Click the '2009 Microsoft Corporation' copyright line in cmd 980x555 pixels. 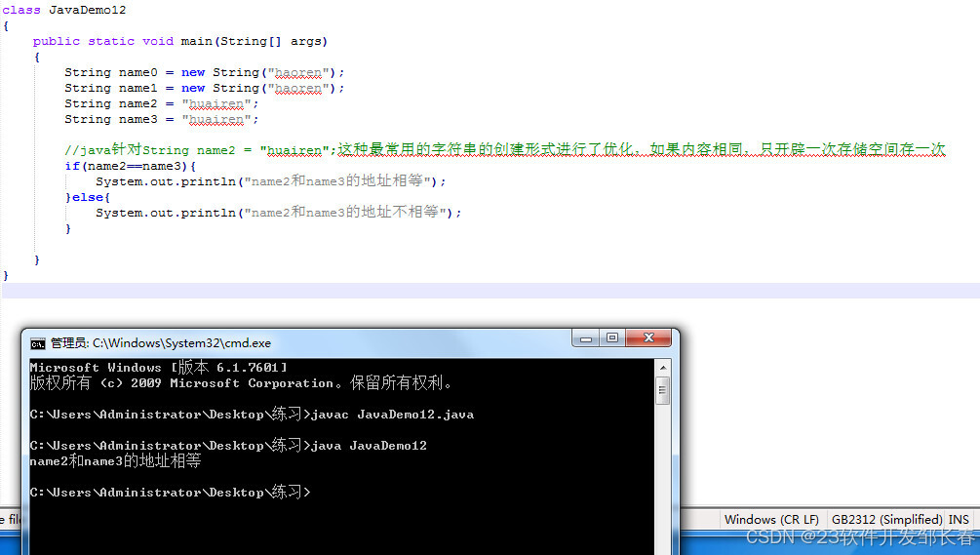click(x=241, y=382)
